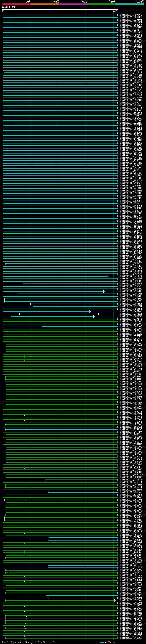The image size is (146, 644).
Task: Select label UniRef100_Q12577
Action: (131, 359)
